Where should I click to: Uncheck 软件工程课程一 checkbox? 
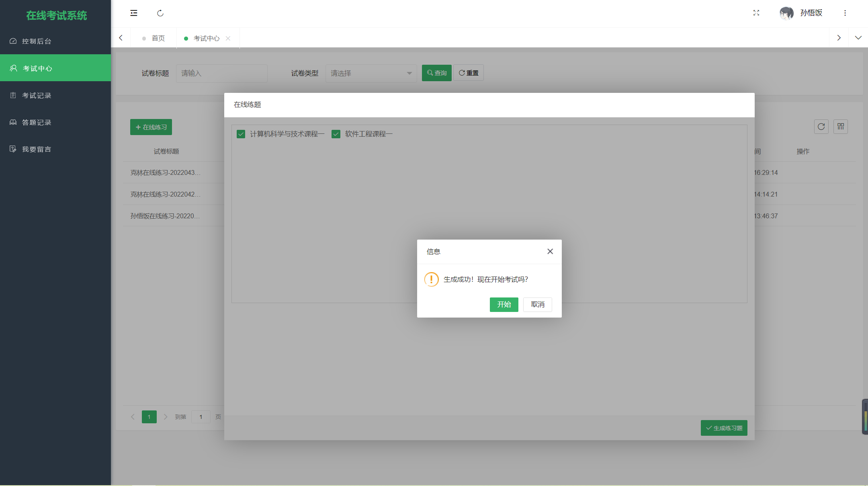click(x=336, y=134)
